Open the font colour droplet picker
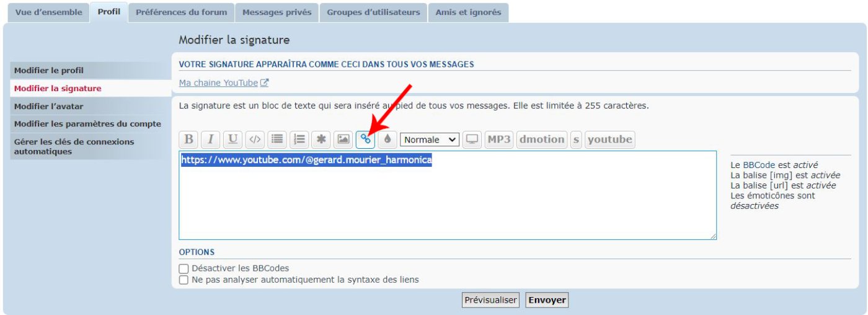868x315 pixels. (x=387, y=140)
